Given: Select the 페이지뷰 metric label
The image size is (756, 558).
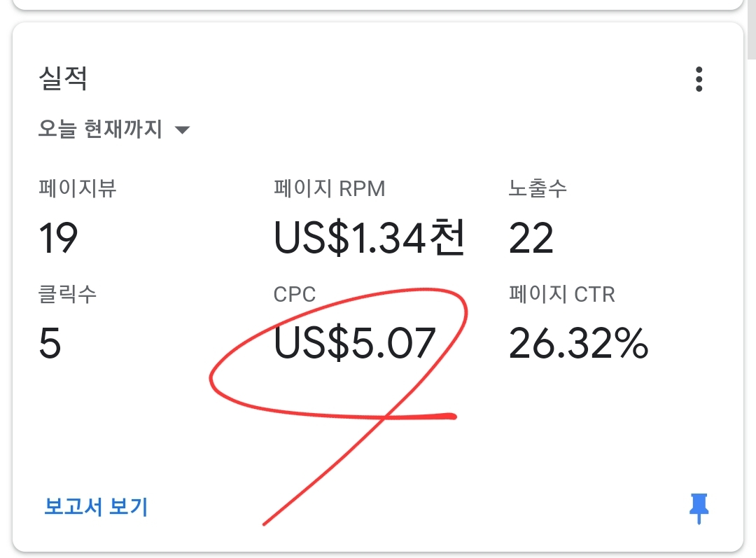Looking at the screenshot, I should tap(78, 188).
